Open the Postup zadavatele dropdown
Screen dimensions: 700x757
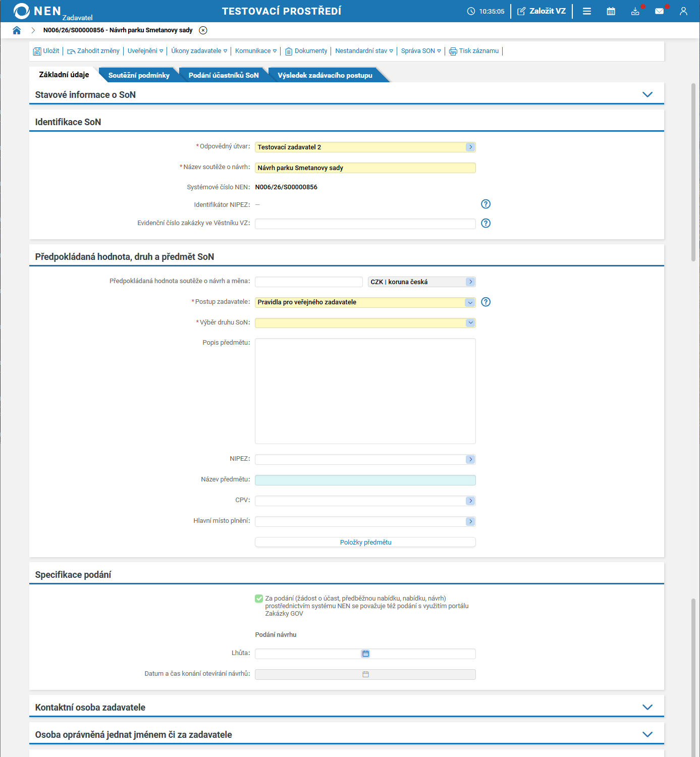pos(470,302)
